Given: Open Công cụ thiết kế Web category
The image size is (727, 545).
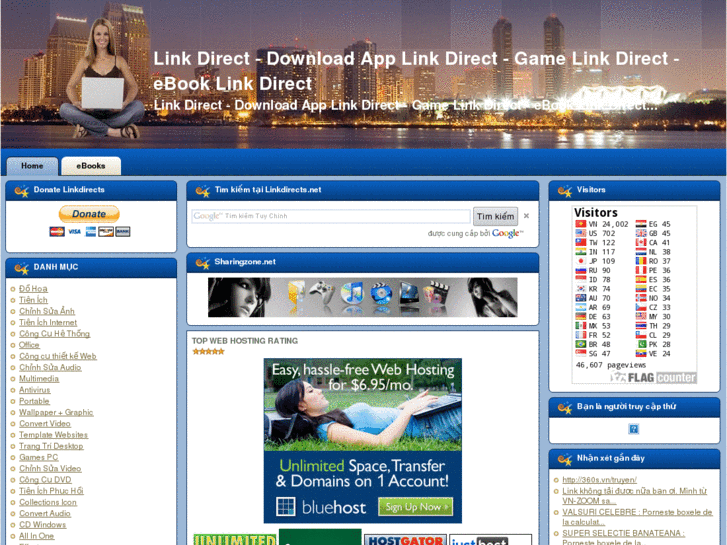Looking at the screenshot, I should pyautogui.click(x=58, y=356).
